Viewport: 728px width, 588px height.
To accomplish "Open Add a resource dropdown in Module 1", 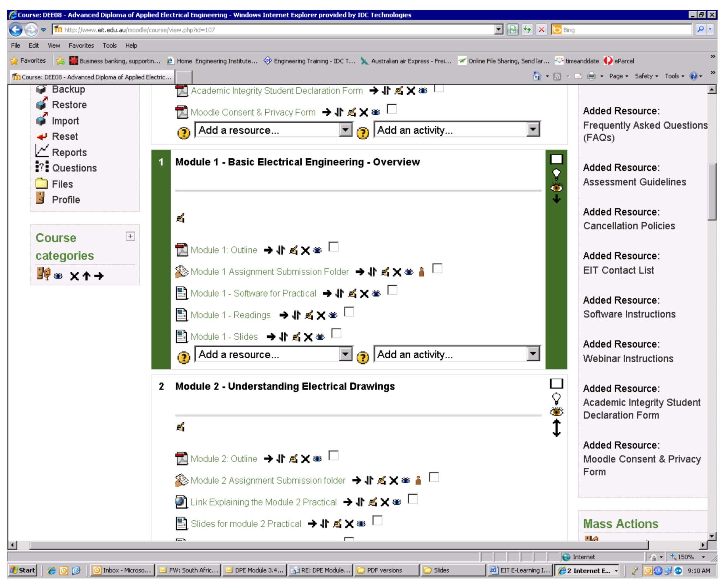I will pos(274,355).
